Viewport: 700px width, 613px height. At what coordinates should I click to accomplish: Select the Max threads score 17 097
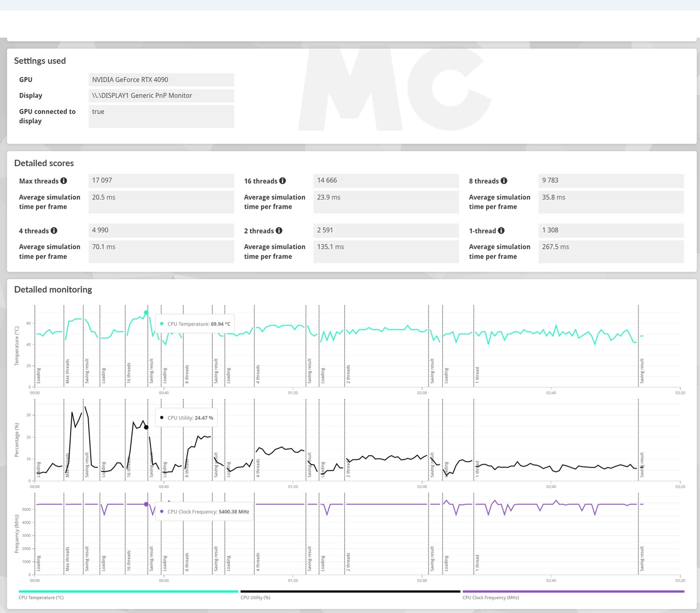[161, 180]
